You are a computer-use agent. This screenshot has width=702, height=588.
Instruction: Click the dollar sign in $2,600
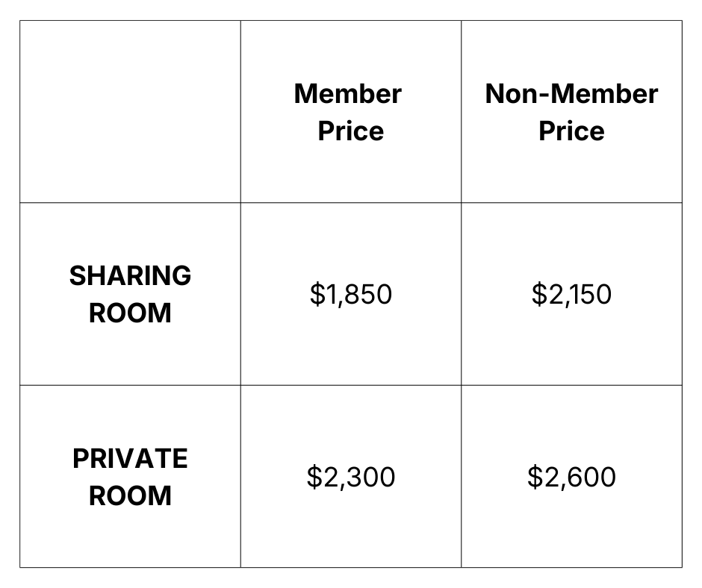pyautogui.click(x=535, y=478)
